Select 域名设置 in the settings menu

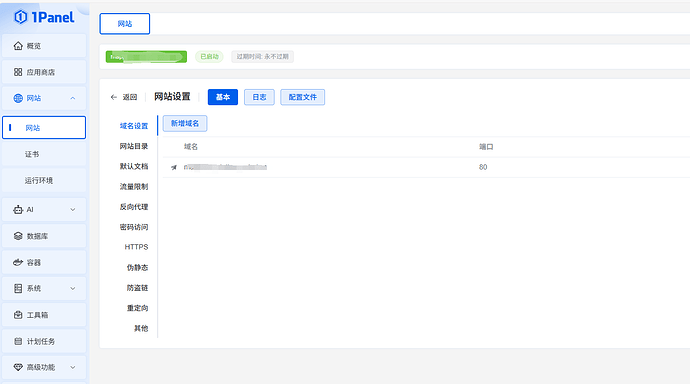(x=134, y=126)
